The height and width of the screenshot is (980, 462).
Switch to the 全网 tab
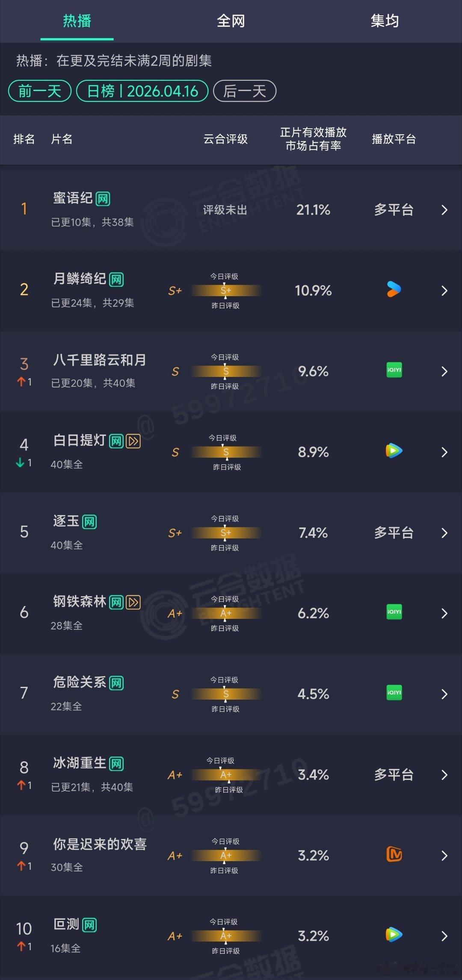pyautogui.click(x=231, y=21)
